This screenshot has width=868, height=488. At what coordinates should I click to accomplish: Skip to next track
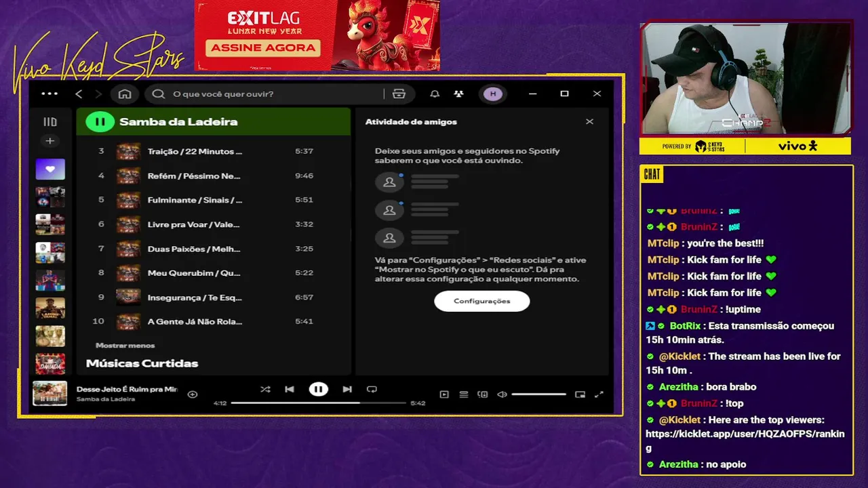click(347, 389)
